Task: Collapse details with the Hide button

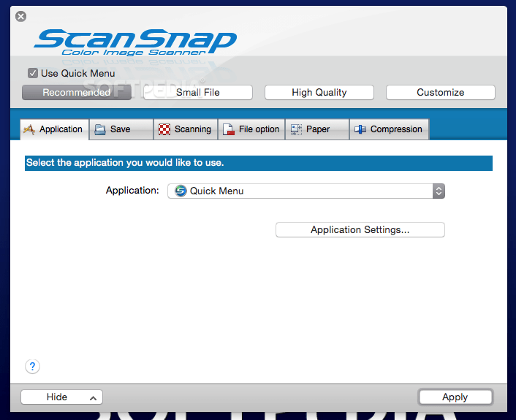Action: click(x=61, y=397)
